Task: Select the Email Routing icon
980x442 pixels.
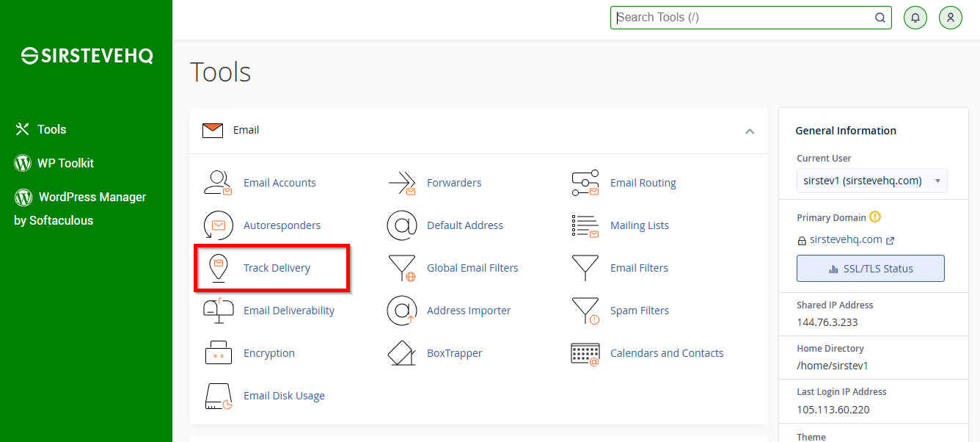Action: 585,183
